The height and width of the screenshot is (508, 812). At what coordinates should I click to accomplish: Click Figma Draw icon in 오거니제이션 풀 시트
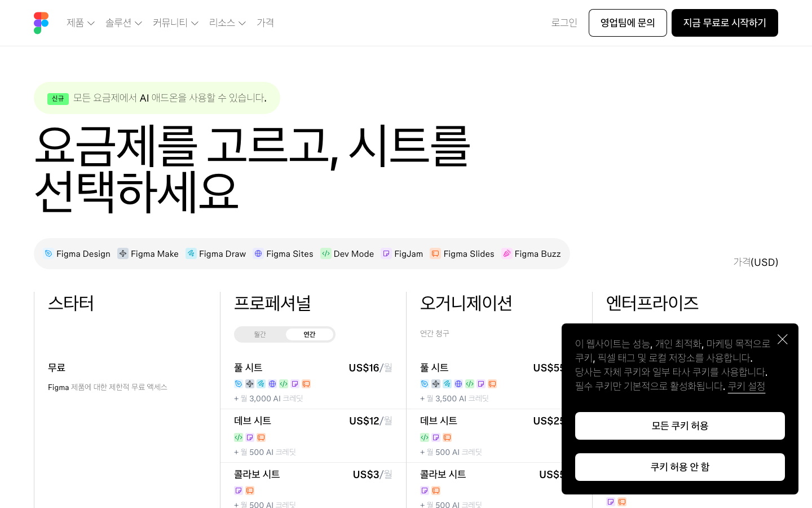click(x=447, y=384)
